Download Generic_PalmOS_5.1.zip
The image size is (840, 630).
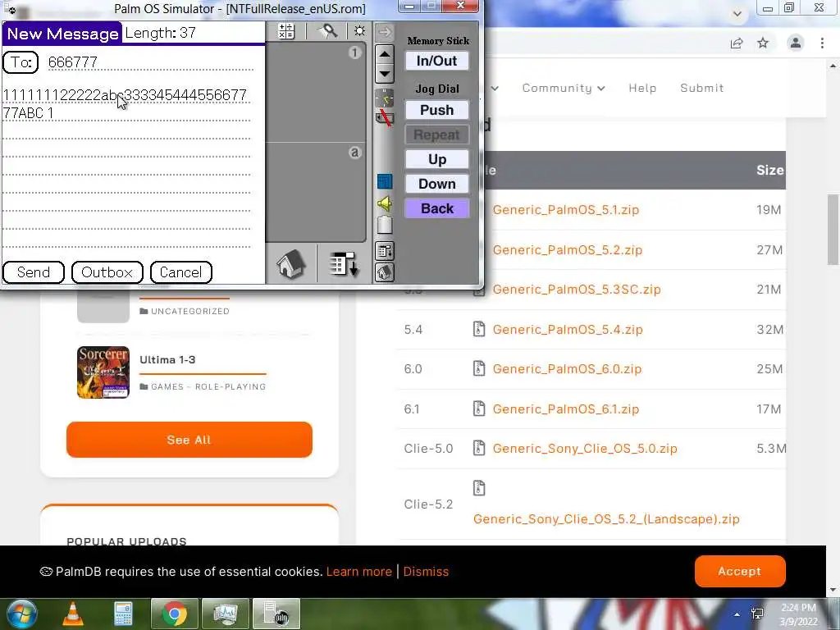pyautogui.click(x=566, y=209)
